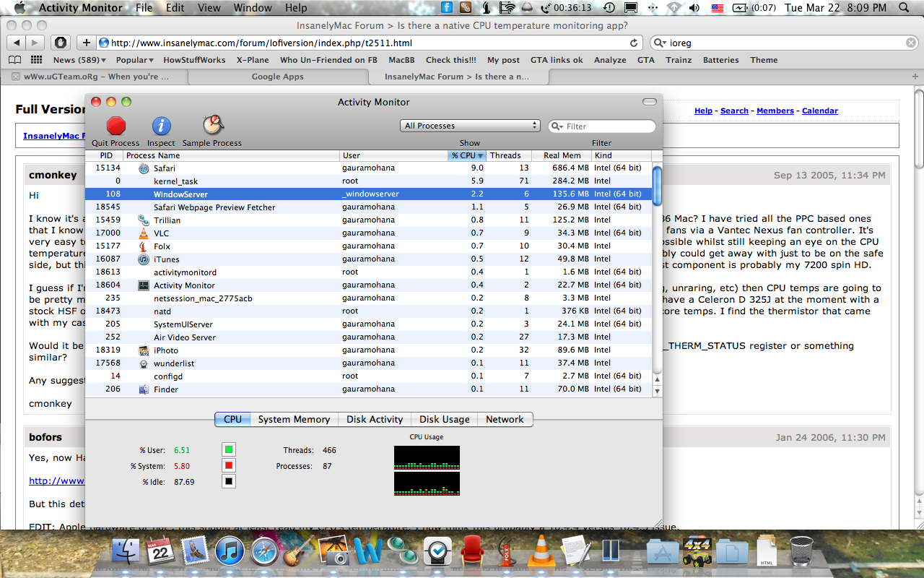Screen dimensions: 924x578
Task: Click the process list scroll-down arrow
Action: tap(657, 391)
